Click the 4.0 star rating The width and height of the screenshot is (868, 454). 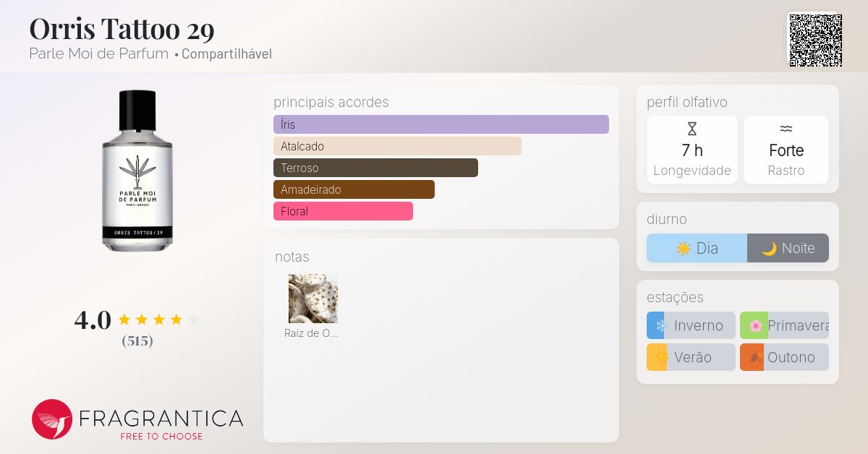(137, 320)
